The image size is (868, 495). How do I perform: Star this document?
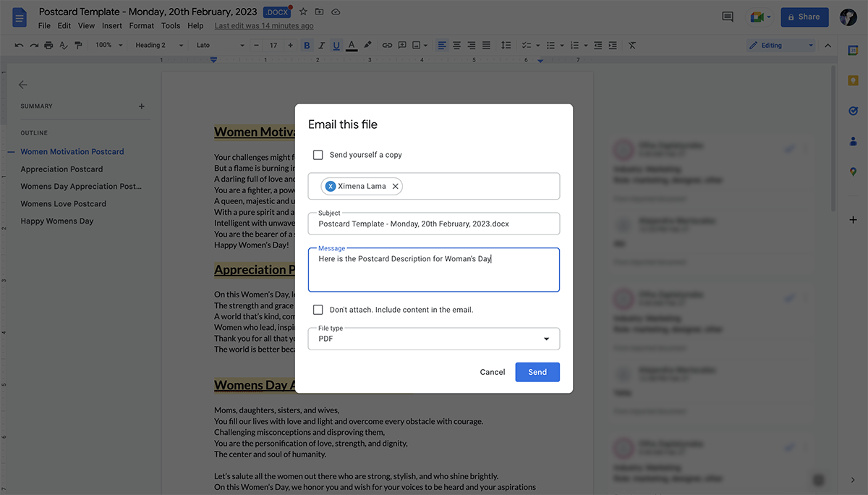303,12
